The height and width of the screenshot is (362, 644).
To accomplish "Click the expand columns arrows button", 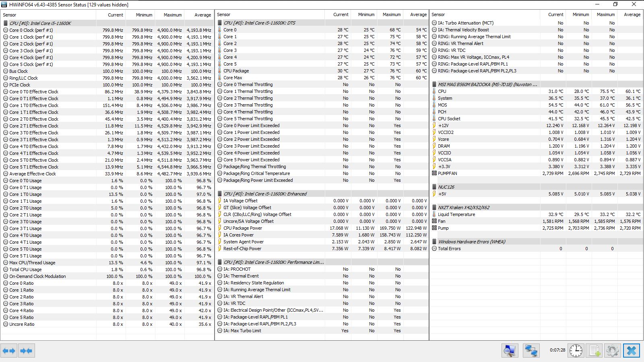I will 9,351.
